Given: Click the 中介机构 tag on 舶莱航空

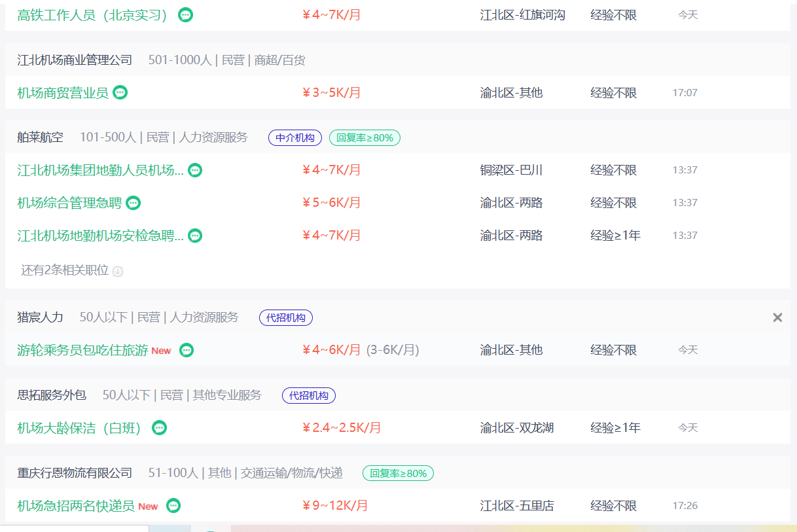Looking at the screenshot, I should [294, 137].
